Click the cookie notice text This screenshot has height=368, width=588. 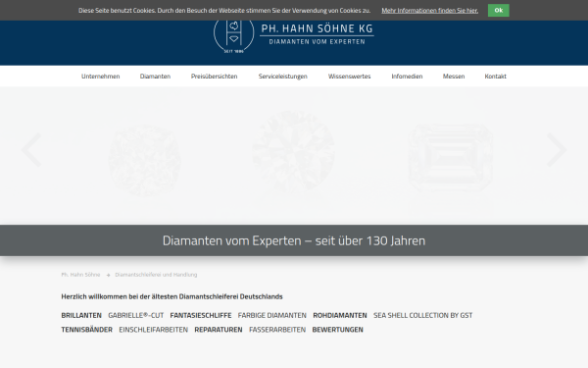(224, 11)
